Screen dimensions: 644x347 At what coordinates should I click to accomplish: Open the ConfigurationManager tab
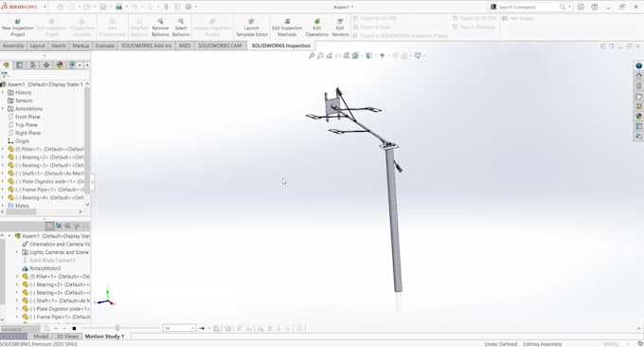pos(33,65)
